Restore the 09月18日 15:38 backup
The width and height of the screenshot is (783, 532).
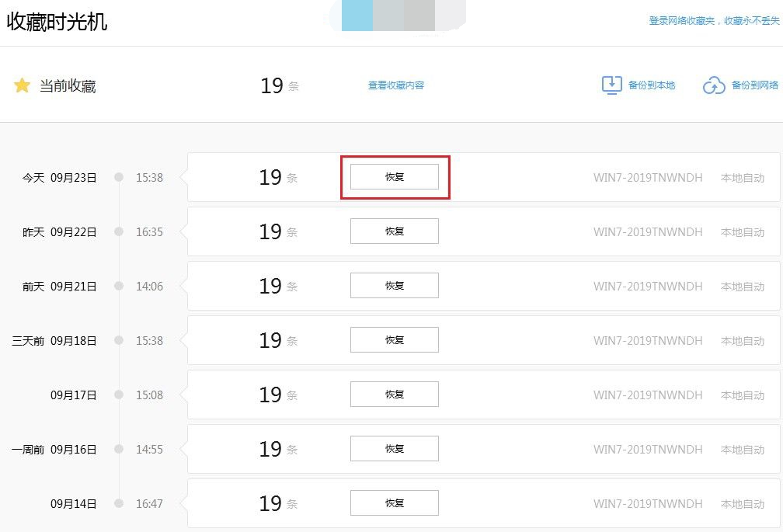coord(395,340)
